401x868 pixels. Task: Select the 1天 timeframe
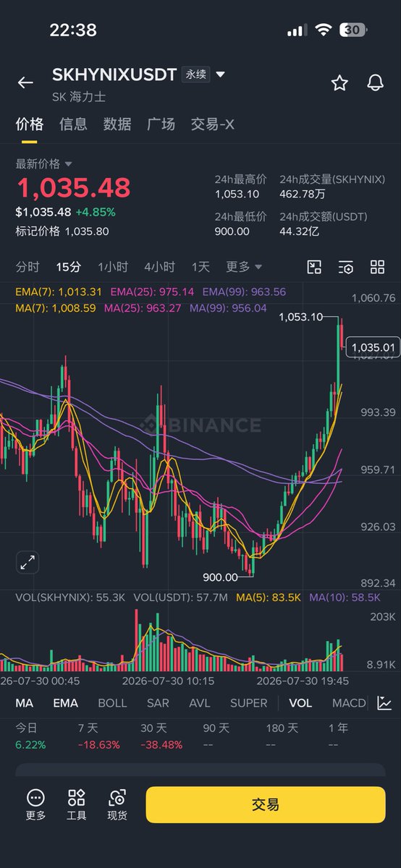200,267
